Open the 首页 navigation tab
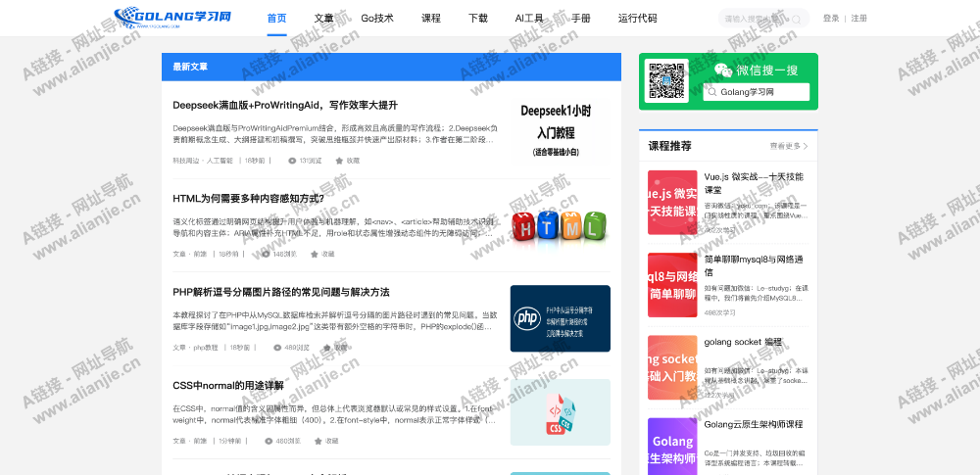Viewport: 980px width, 475px height. 277,19
